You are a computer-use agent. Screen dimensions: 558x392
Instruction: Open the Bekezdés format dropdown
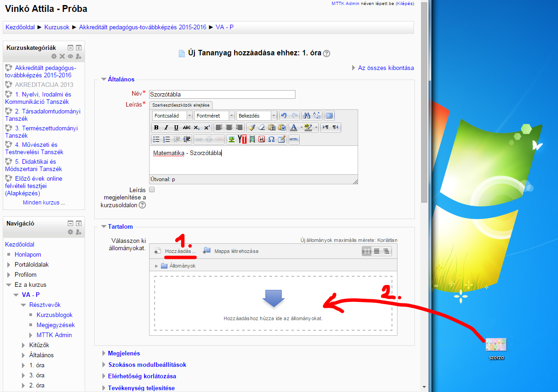[257, 116]
